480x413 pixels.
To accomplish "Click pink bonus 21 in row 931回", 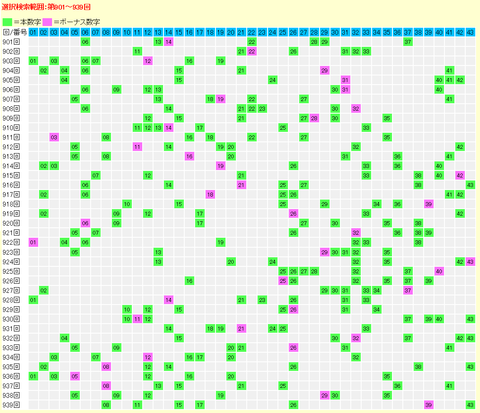I will [241, 329].
